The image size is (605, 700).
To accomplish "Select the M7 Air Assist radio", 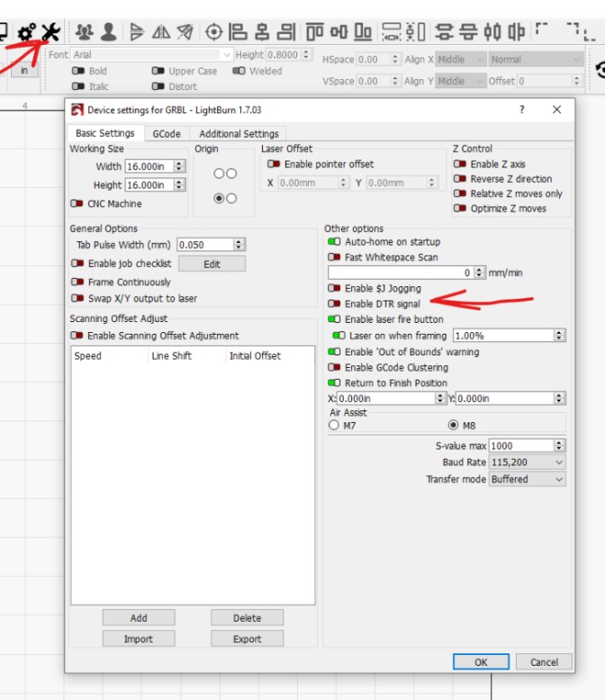I will pos(334,425).
